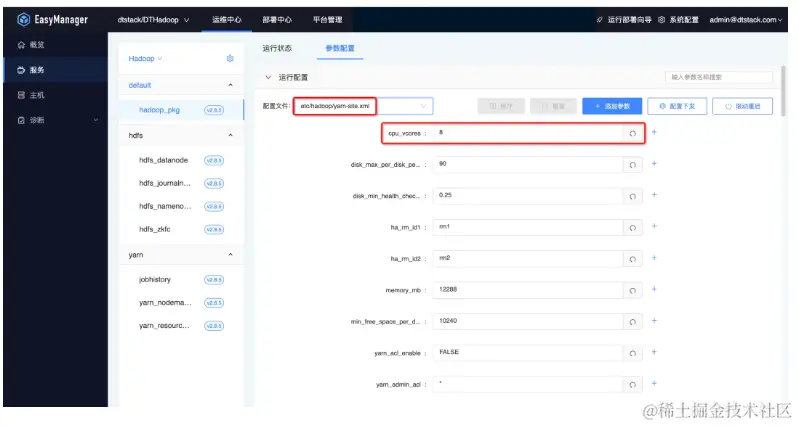
Task: Reset the ha_rm_id1 parameter
Action: 633,228
